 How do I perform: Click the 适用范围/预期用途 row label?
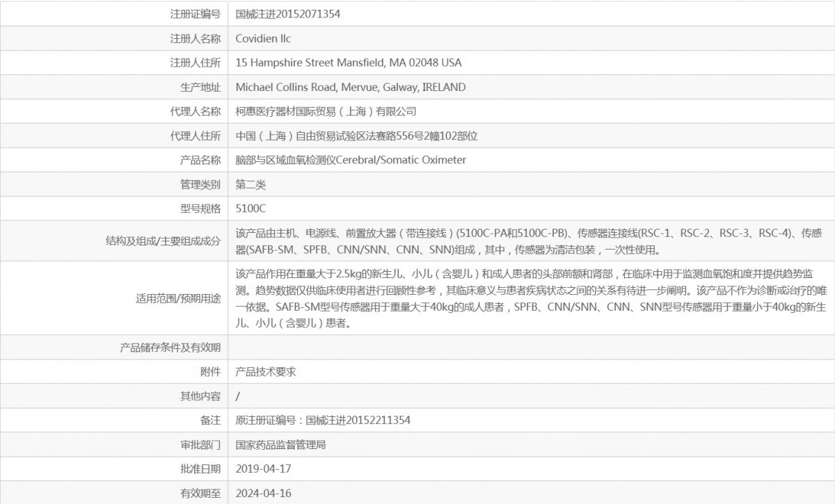[178, 298]
